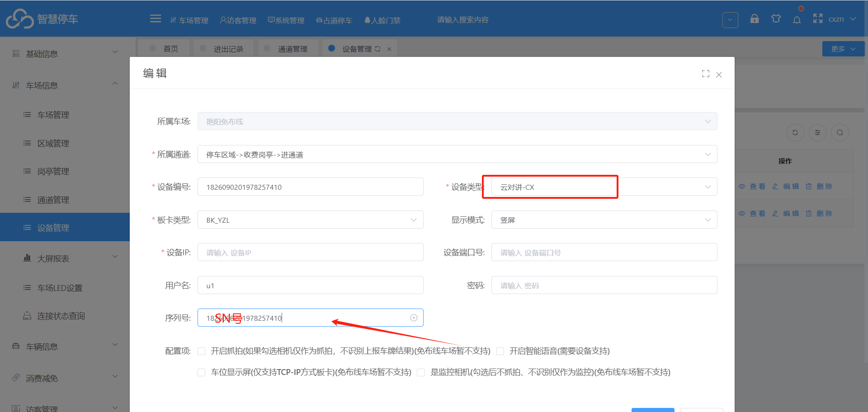Click the 设备IP input field
The image size is (868, 412).
tap(310, 253)
